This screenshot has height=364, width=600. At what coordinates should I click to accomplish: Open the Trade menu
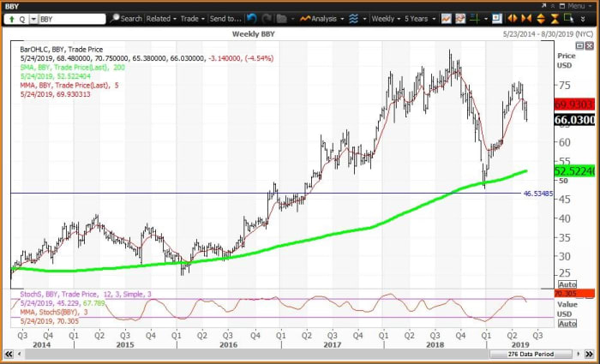(x=190, y=17)
